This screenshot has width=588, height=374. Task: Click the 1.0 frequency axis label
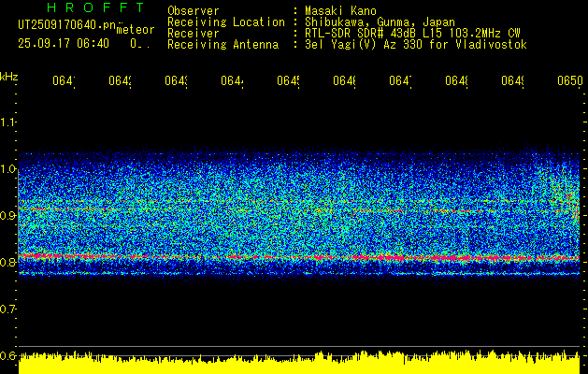pyautogui.click(x=7, y=169)
